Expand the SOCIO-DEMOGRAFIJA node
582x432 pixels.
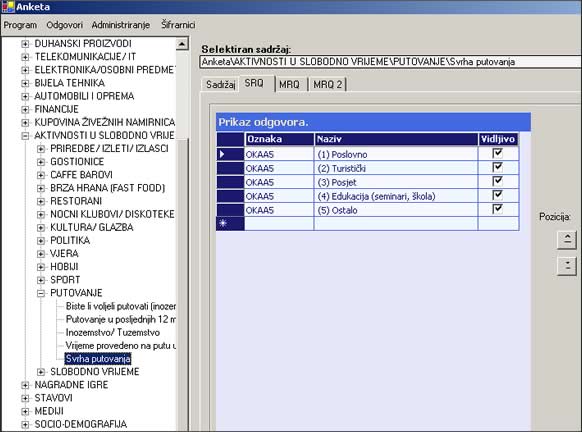(x=25, y=425)
